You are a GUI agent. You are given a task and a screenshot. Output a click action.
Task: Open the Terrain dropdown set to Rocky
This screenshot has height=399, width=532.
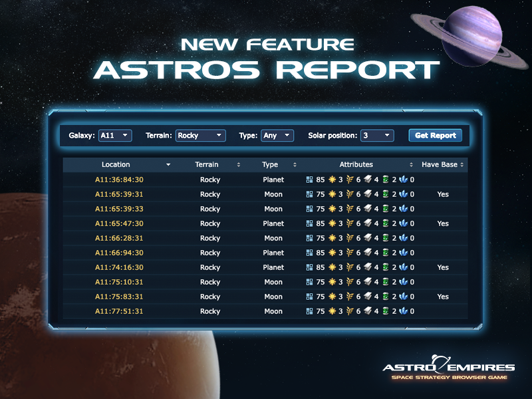pos(201,136)
